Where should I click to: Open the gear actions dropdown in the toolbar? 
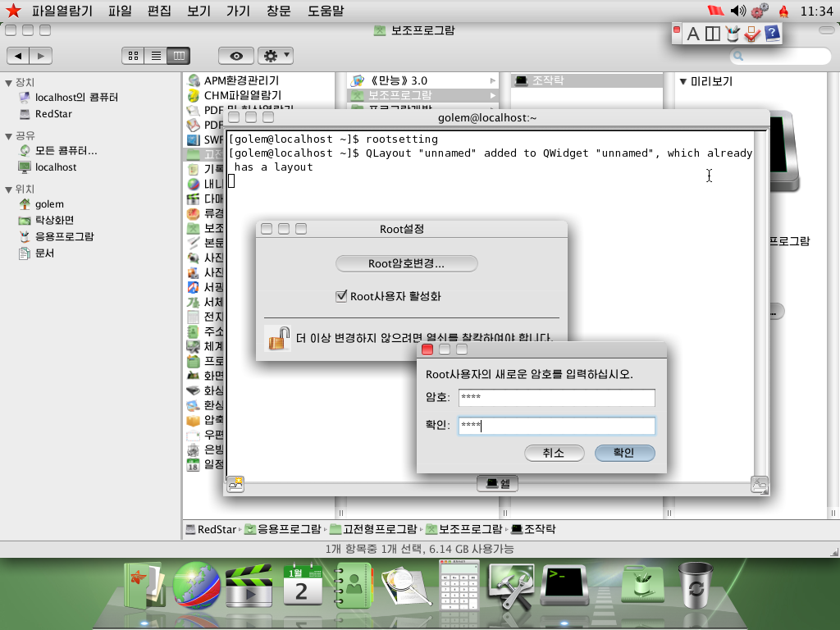(x=276, y=56)
